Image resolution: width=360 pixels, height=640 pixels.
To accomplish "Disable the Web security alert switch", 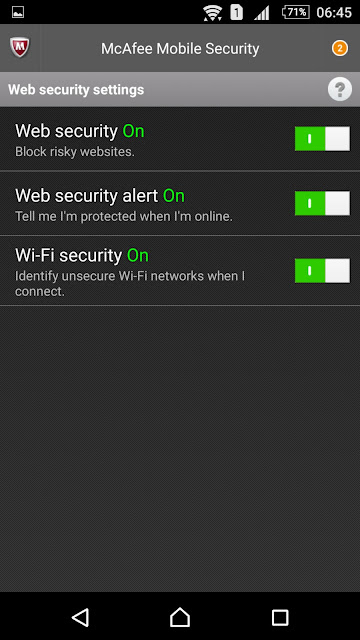I will point(322,203).
